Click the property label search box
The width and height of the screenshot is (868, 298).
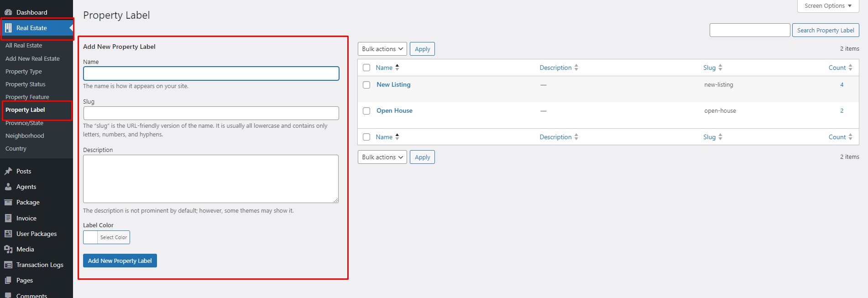tap(750, 30)
